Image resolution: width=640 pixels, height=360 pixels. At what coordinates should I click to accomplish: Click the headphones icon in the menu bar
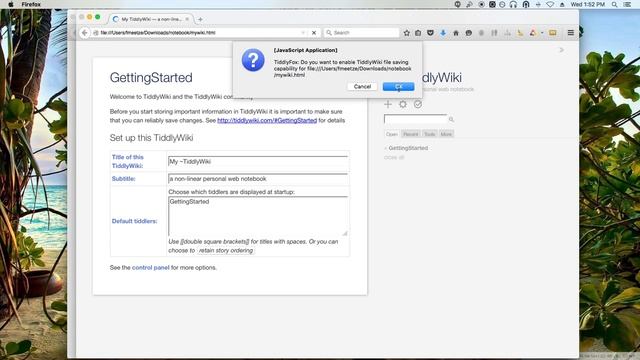pos(513,4)
